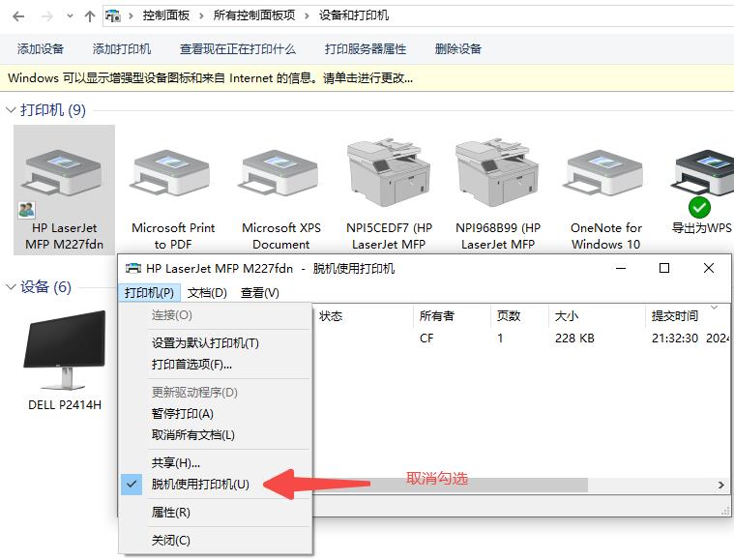Minimize the HP LaserJet print queue window
The height and width of the screenshot is (560, 734).
(x=621, y=268)
